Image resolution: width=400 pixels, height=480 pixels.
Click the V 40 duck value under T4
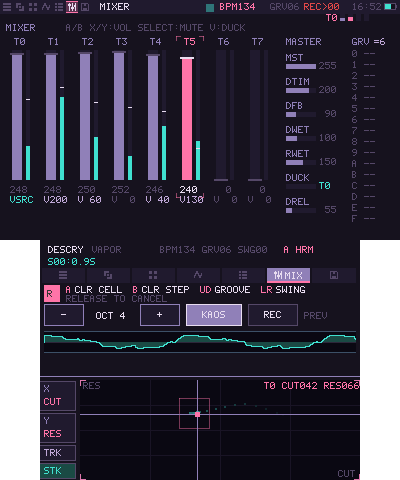tap(157, 200)
